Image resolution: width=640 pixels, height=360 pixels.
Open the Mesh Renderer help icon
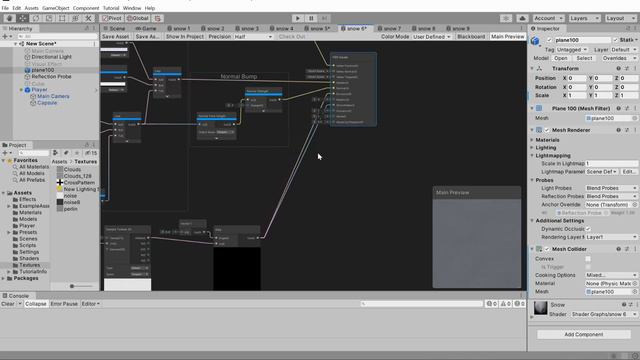(x=618, y=130)
